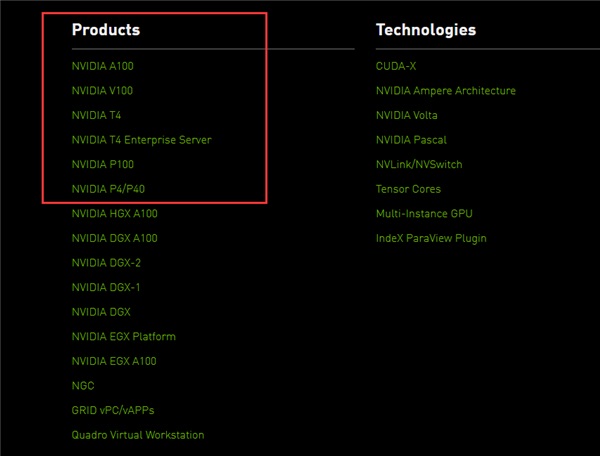
Task: Go to Quadro Virtual Workstation page
Action: (x=137, y=435)
